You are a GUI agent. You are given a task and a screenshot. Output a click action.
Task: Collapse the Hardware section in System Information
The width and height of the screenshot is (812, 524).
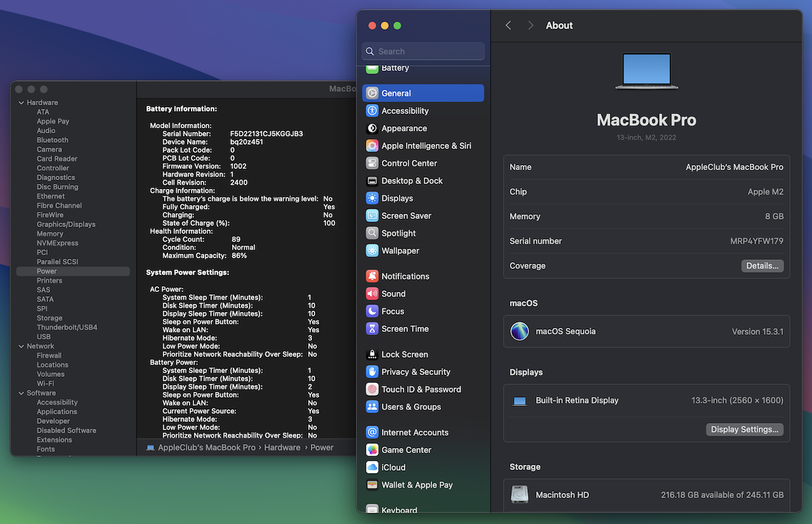21,103
